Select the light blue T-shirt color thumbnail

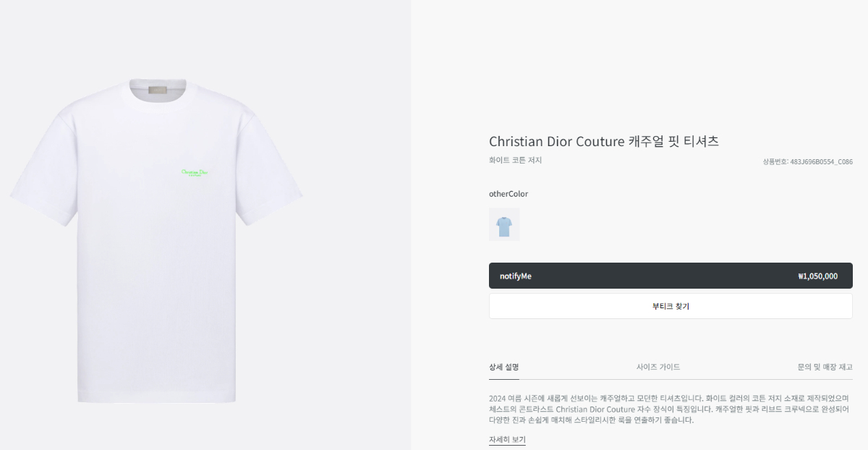tap(504, 224)
